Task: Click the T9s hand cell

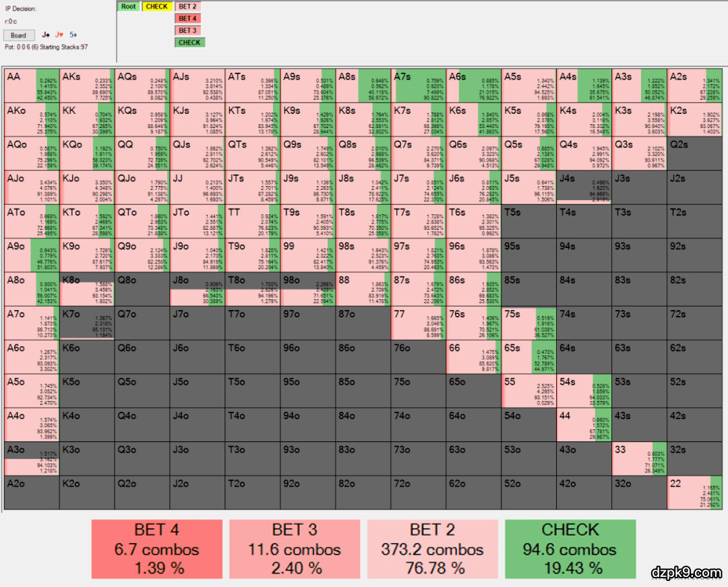Action: click(x=307, y=220)
